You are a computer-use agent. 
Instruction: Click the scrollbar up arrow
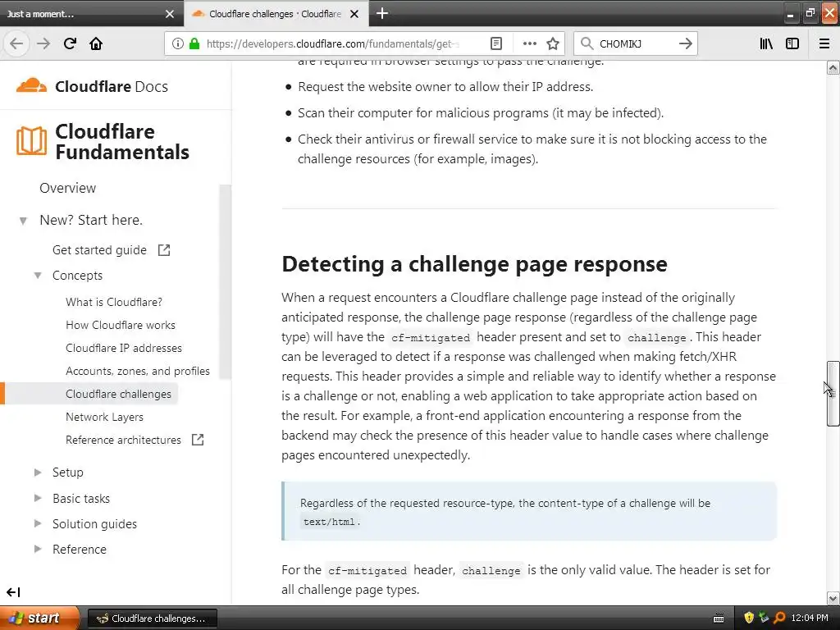tap(833, 67)
